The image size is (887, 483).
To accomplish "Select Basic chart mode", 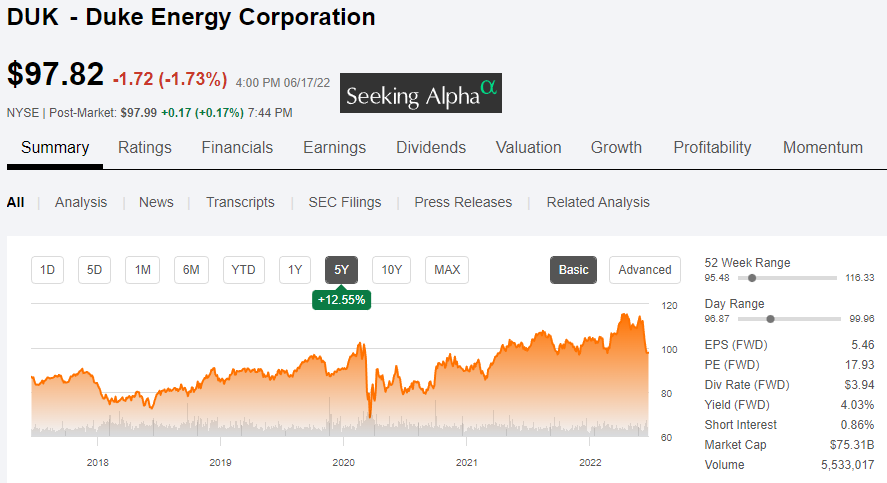I will (x=574, y=270).
